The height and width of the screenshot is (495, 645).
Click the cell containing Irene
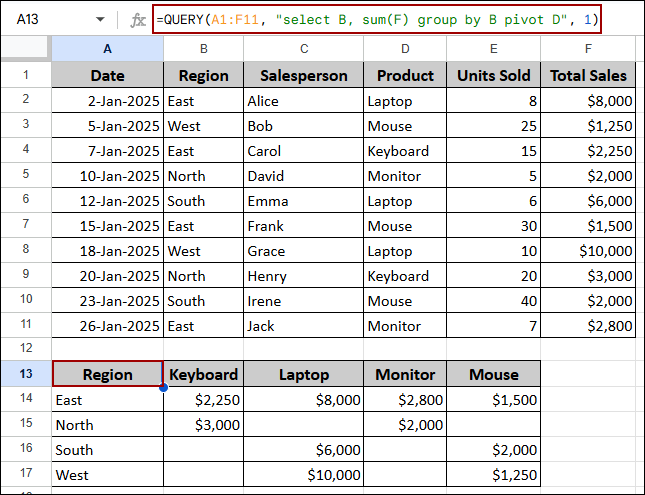click(x=304, y=301)
